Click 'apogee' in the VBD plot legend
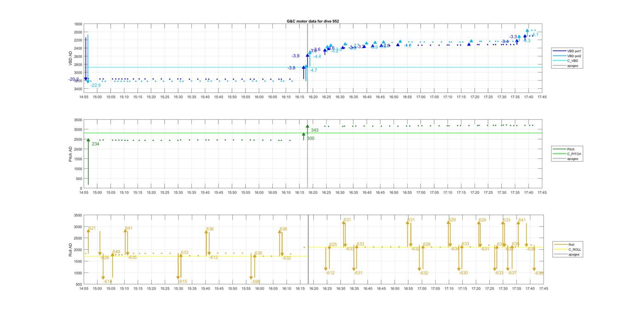The width and height of the screenshot is (644, 319). click(x=573, y=66)
